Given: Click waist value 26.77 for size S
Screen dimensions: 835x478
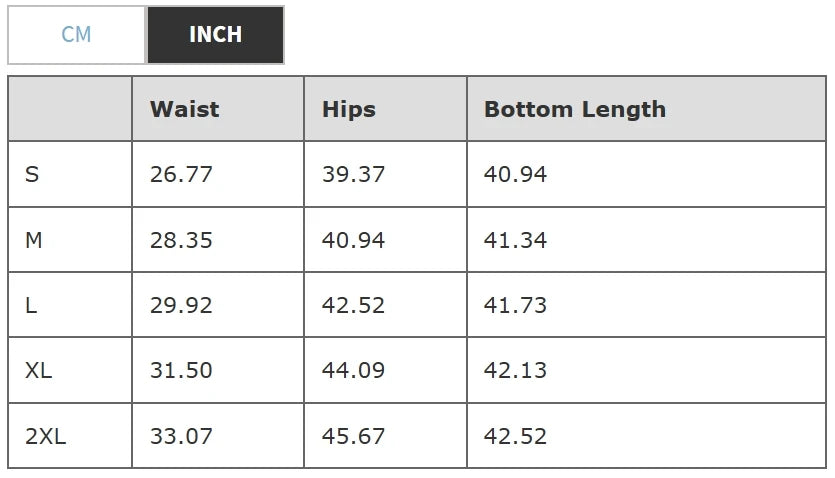Looking at the screenshot, I should coord(181,175).
